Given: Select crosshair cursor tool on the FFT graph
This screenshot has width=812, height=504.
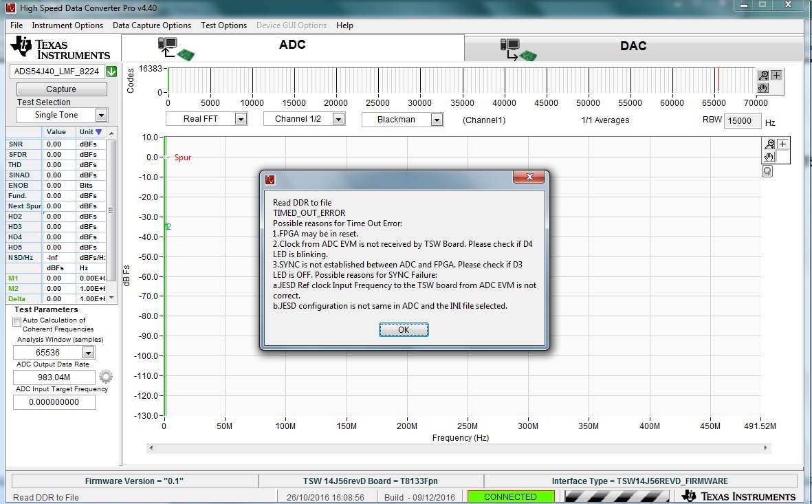Looking at the screenshot, I should 782,144.
